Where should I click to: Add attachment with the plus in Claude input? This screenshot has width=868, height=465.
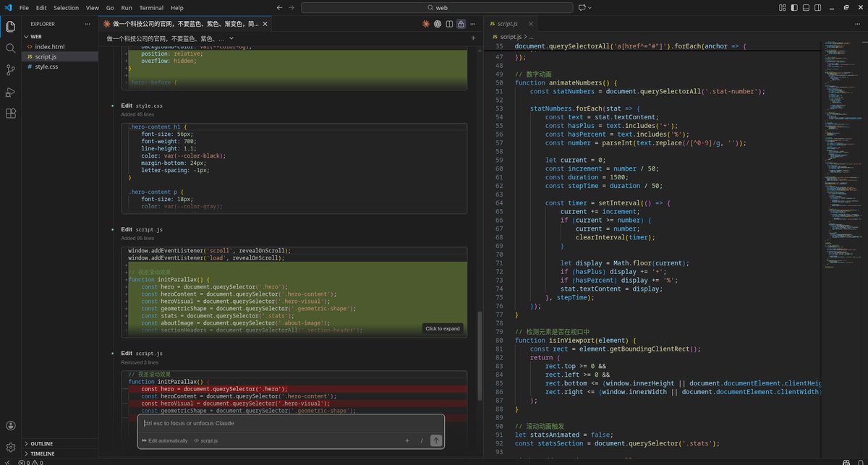(407, 440)
